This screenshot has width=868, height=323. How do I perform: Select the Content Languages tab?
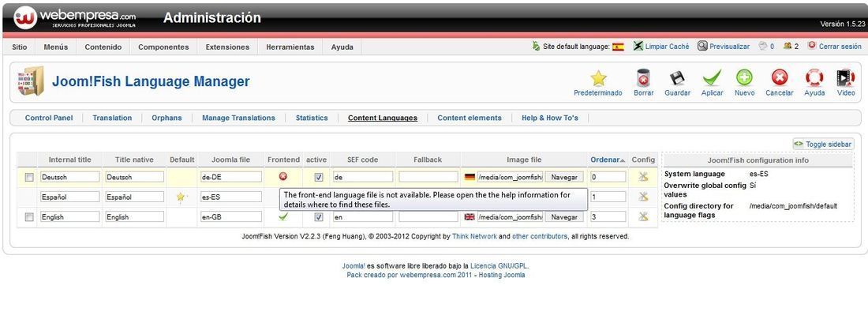click(383, 118)
